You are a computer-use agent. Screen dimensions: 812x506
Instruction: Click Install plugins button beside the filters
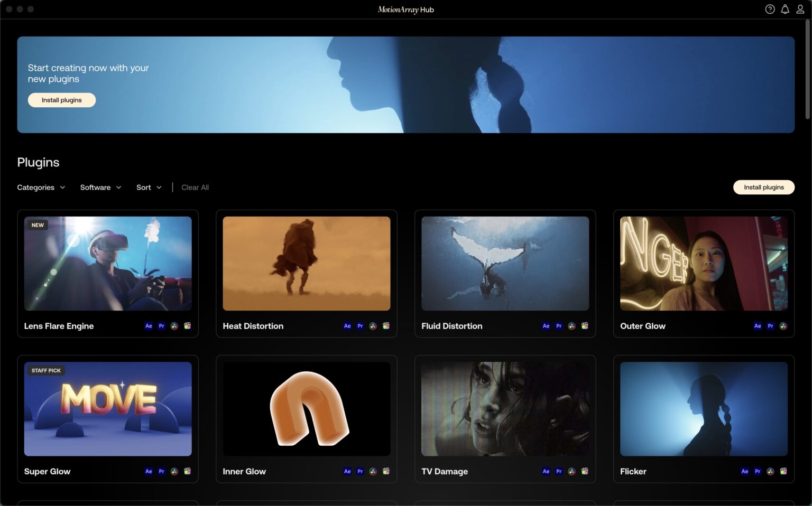pos(763,188)
